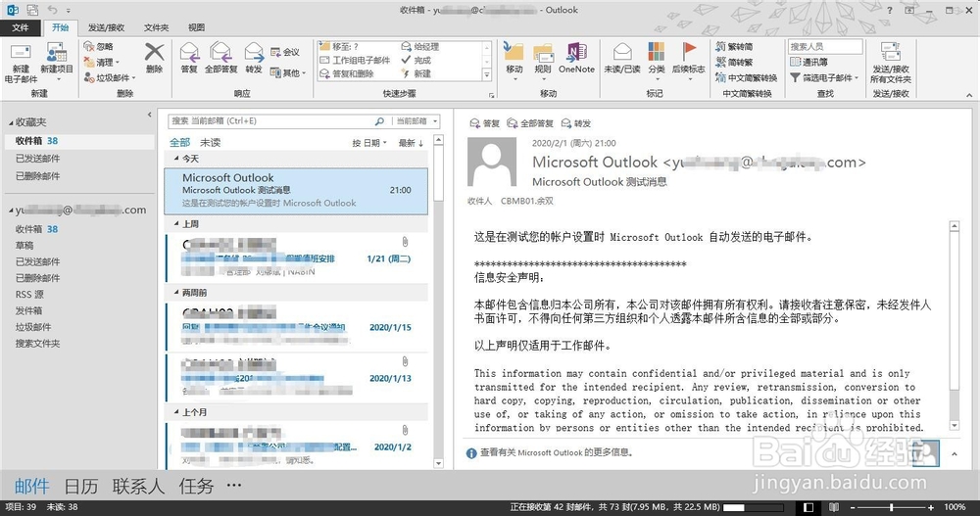Toggle Unread/Read (未读/已读) status
The width and height of the screenshot is (980, 516).
tap(622, 52)
